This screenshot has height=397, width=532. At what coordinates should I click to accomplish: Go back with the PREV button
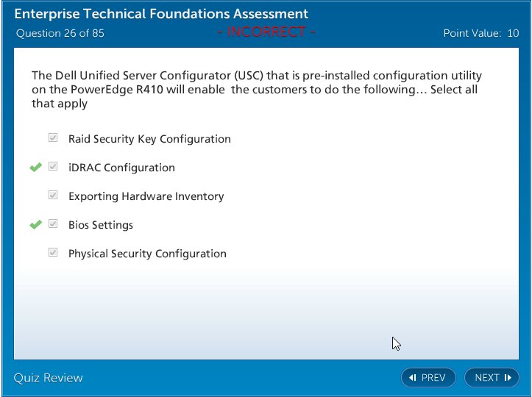pos(428,377)
